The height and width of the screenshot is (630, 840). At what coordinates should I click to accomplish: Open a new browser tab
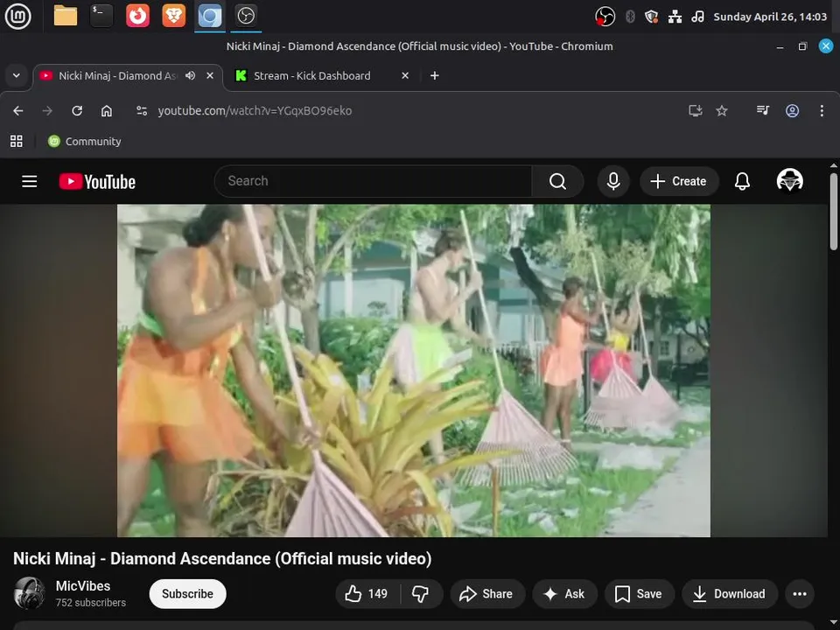click(435, 75)
